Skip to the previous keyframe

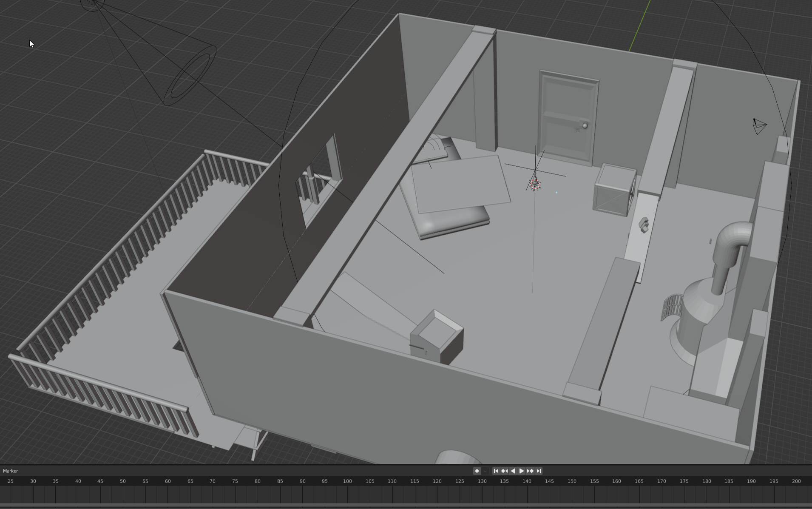(505, 471)
